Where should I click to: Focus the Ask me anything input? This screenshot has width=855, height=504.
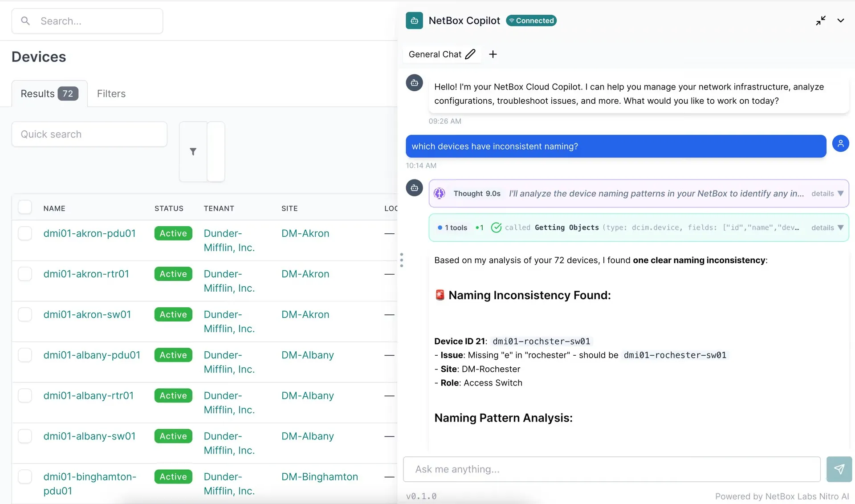611,469
